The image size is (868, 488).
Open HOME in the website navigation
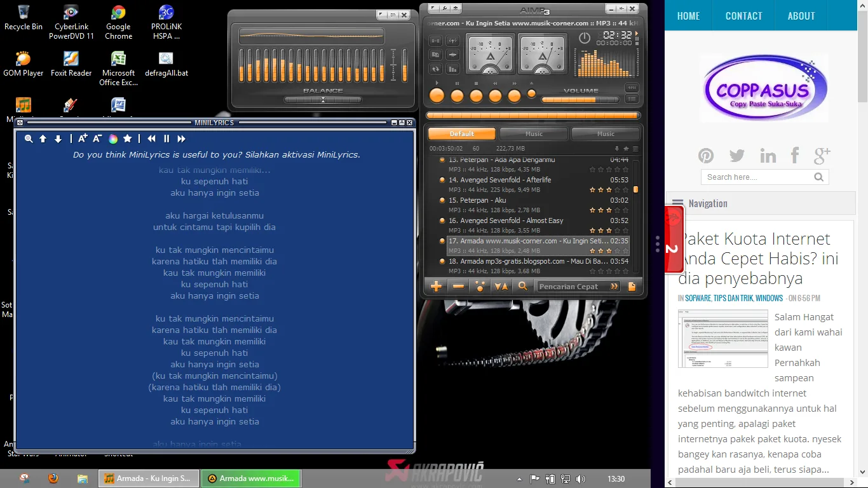point(688,16)
